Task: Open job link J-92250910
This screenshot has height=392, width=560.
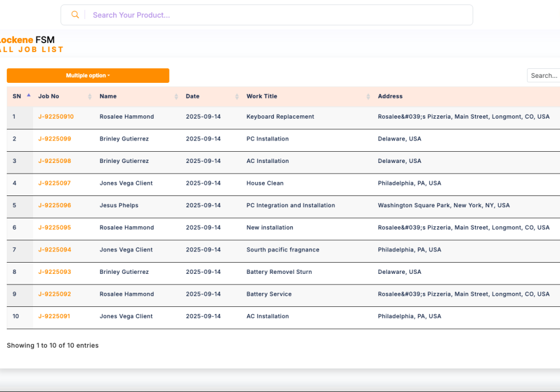Action: click(x=56, y=117)
